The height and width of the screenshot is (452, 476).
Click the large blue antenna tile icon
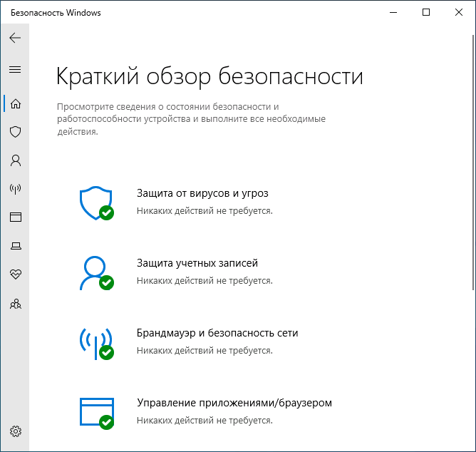pos(96,344)
